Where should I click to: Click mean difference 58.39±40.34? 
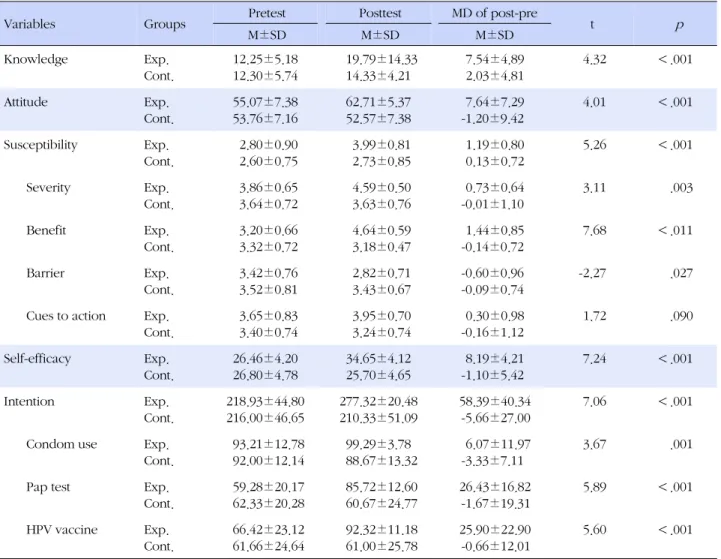[x=495, y=401]
